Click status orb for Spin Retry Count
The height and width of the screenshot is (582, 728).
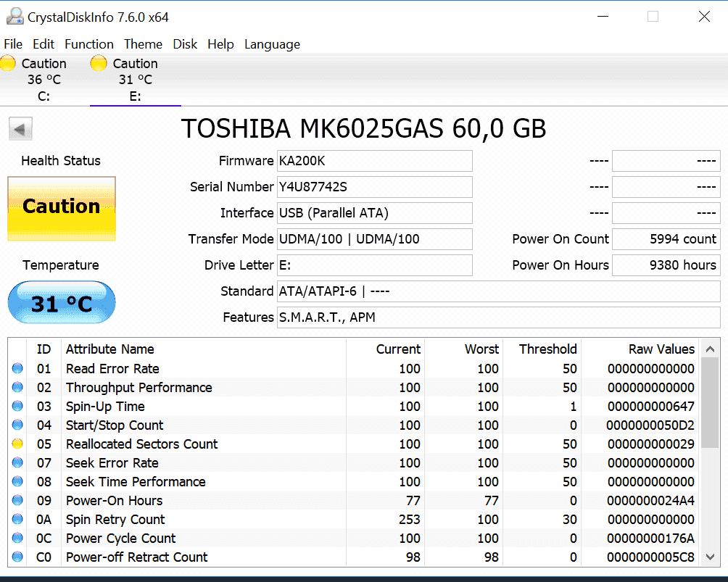point(17,519)
